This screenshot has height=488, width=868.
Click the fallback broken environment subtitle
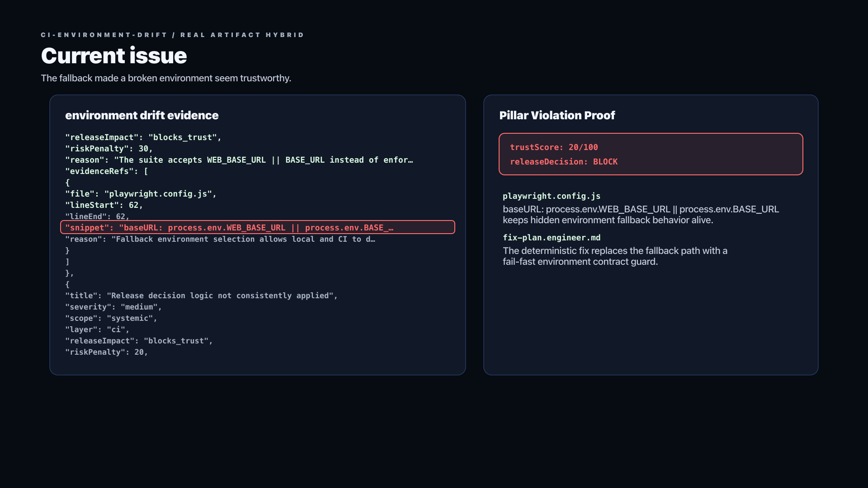(166, 78)
